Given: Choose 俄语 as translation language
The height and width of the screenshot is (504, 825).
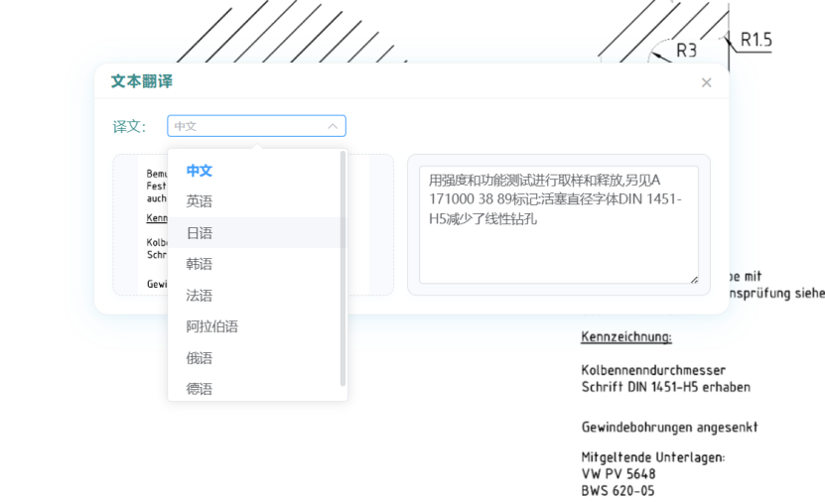Looking at the screenshot, I should tap(257, 358).
